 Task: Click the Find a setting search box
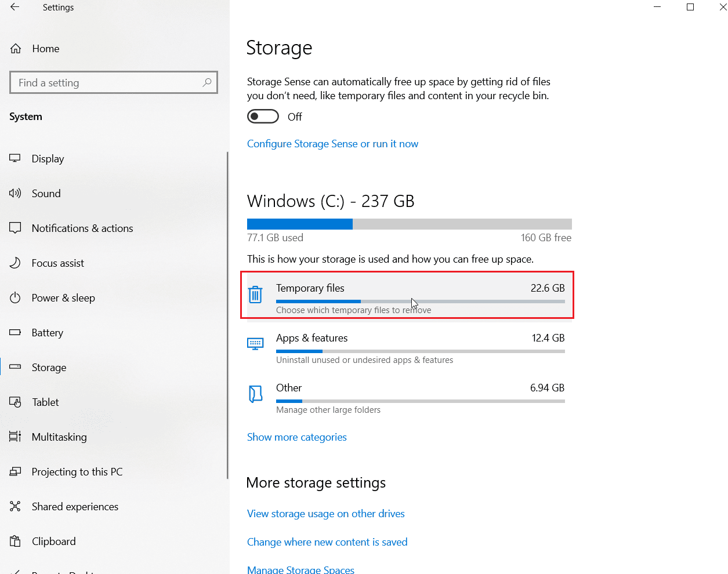114,82
